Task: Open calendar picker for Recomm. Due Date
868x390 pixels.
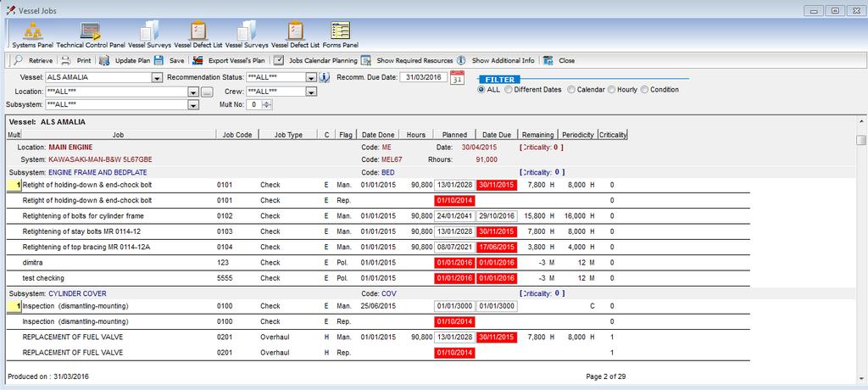Action: coord(457,77)
